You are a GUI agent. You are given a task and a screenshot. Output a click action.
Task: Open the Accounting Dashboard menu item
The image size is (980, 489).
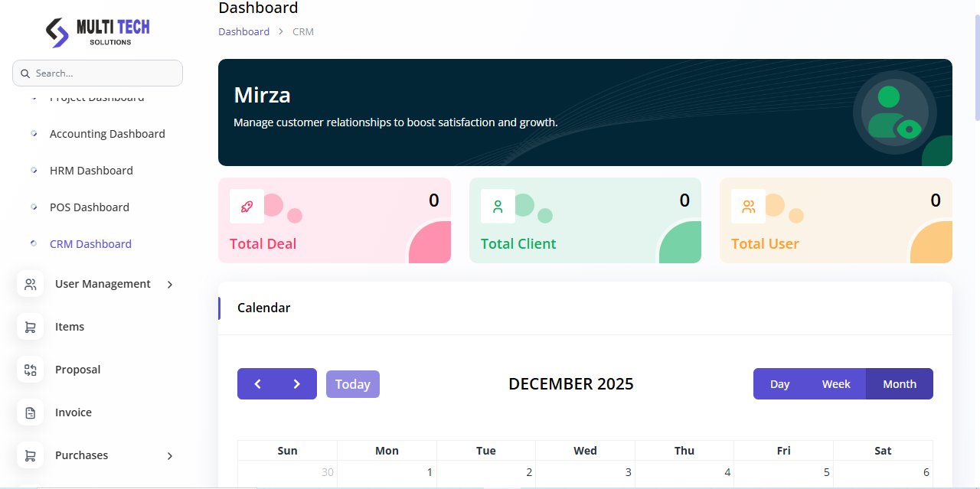coord(107,134)
